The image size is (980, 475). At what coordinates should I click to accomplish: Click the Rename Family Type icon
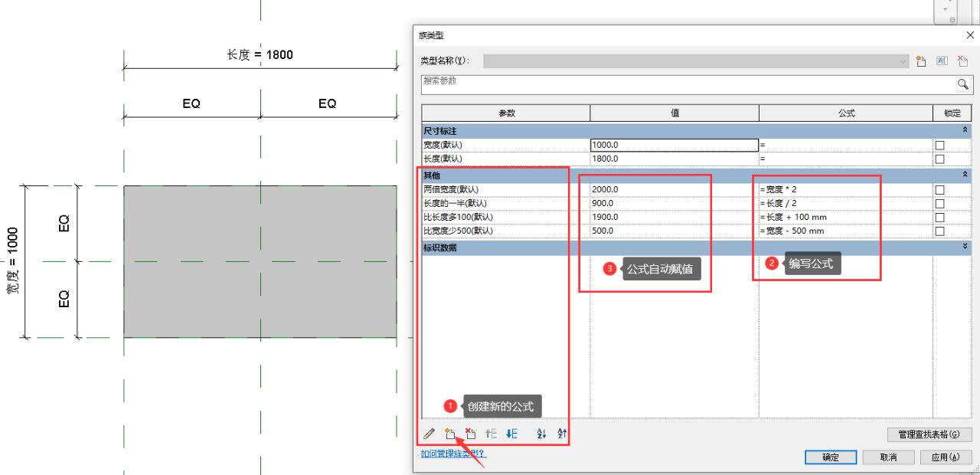(942, 61)
